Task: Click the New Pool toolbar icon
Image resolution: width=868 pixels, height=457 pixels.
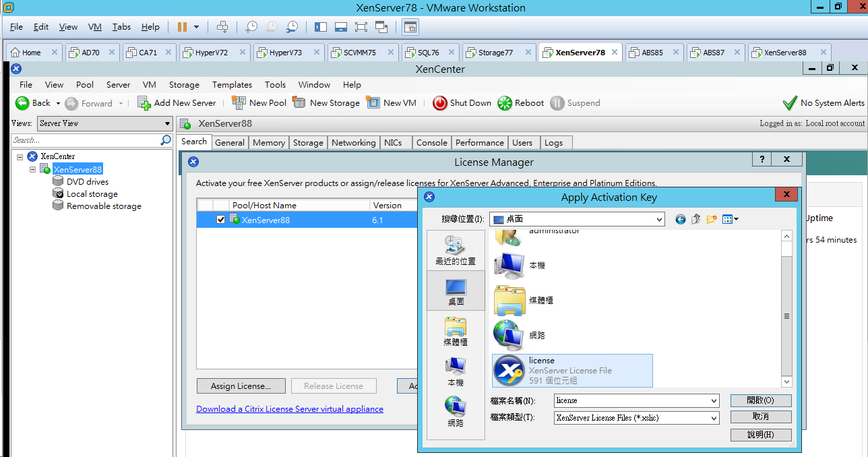Action: (239, 102)
